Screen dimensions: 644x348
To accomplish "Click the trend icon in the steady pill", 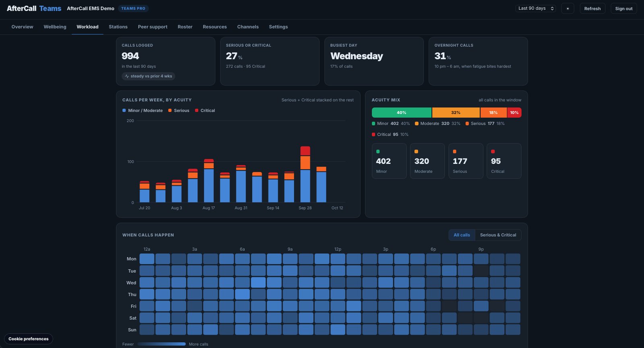I will pyautogui.click(x=127, y=76).
